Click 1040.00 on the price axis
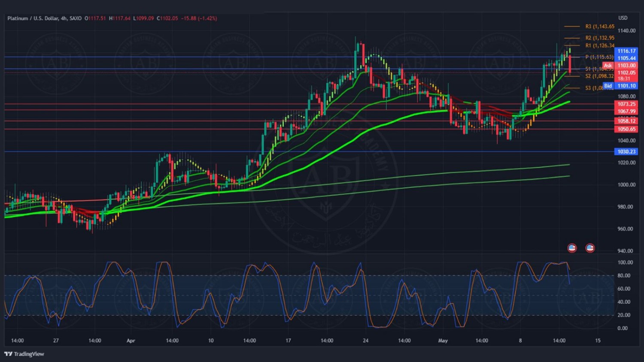 pyautogui.click(x=626, y=141)
